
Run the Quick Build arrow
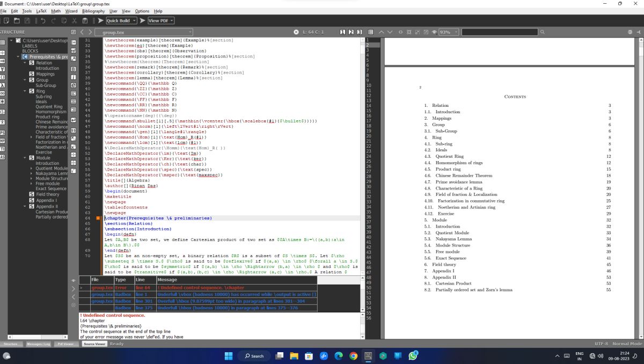coord(100,20)
